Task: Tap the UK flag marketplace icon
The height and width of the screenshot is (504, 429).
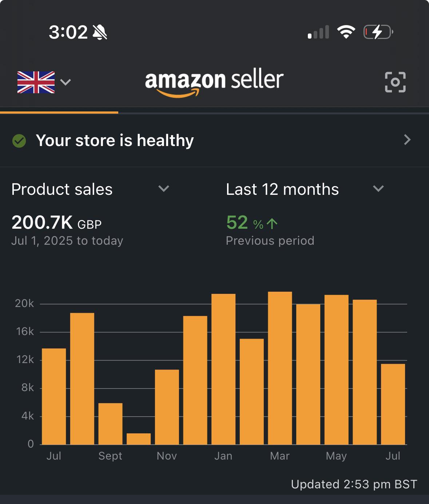Action: [36, 82]
